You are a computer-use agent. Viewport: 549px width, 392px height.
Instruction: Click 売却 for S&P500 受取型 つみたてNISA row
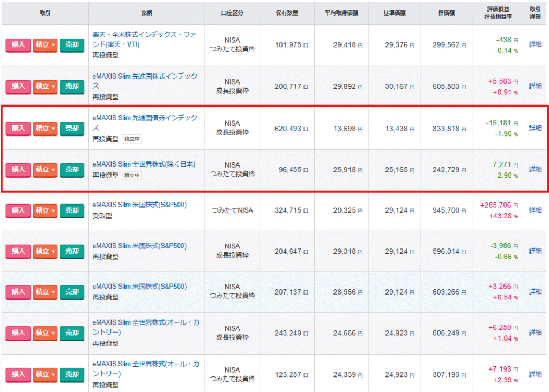(x=72, y=211)
